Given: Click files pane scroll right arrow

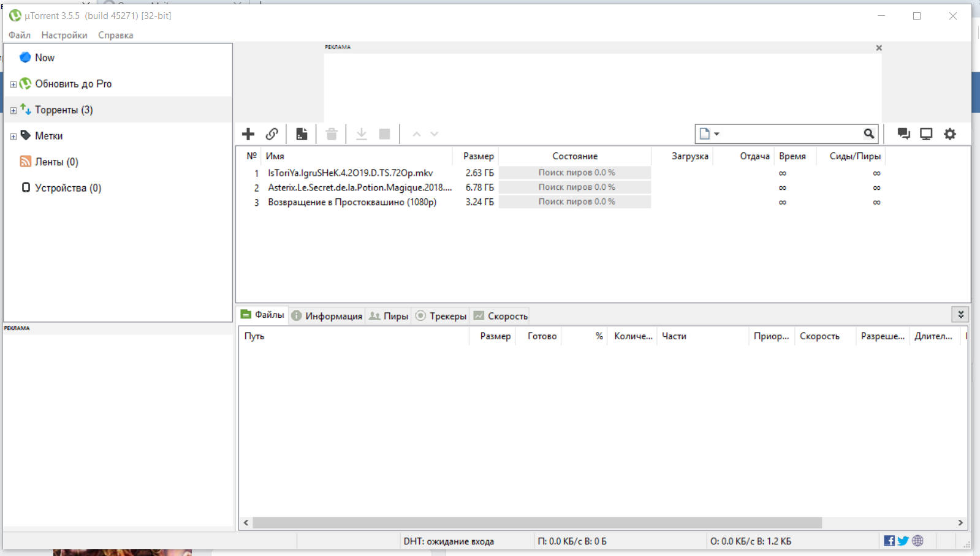Looking at the screenshot, I should coord(960,523).
